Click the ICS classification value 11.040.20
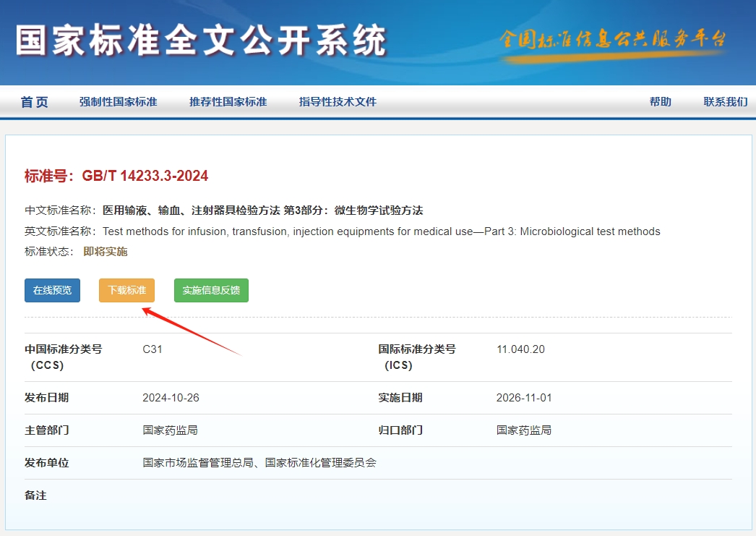 [520, 349]
